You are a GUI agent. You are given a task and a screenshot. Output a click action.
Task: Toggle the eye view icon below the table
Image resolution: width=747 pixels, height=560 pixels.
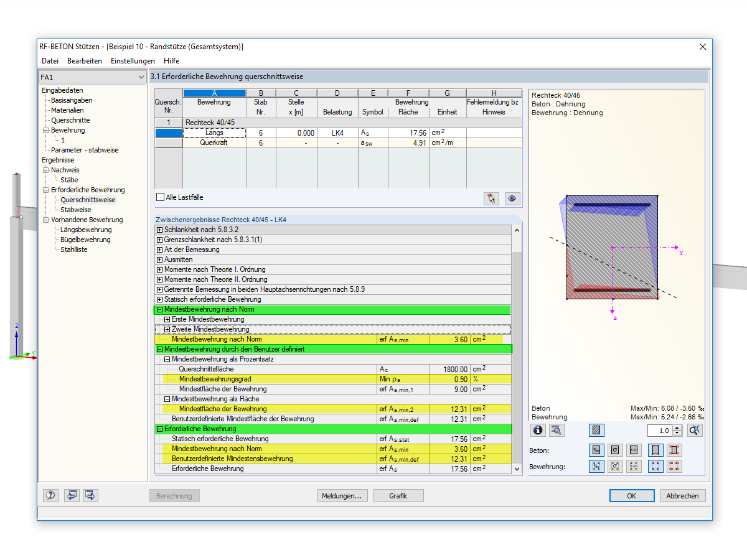pyautogui.click(x=512, y=198)
